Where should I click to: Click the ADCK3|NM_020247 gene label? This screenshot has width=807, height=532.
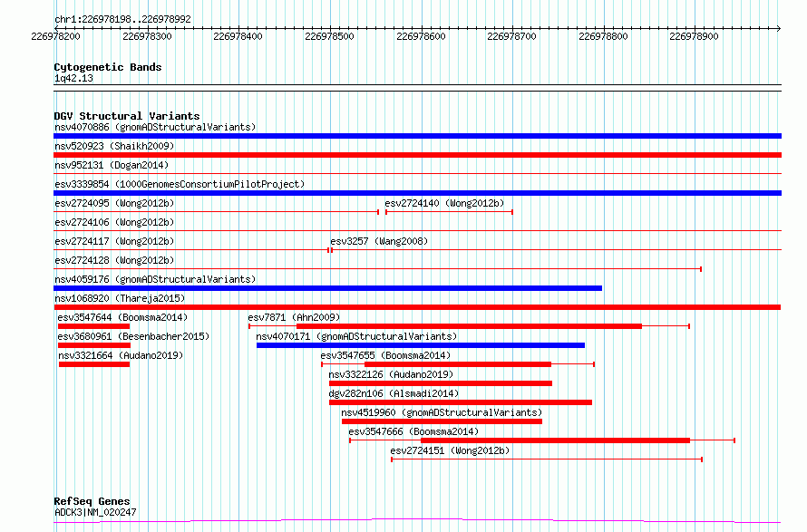pos(95,512)
